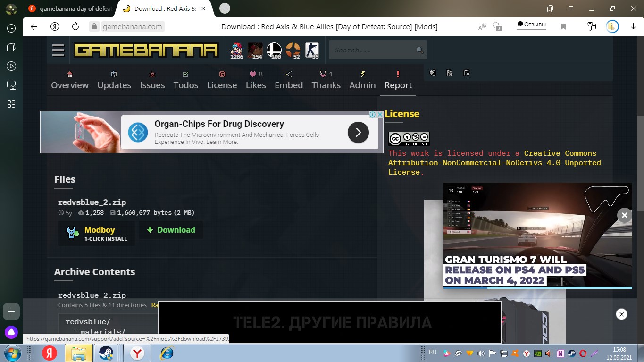Image resolution: width=644 pixels, height=362 pixels.
Task: Download redvsblue_2.zip with the green Download button
Action: pyautogui.click(x=171, y=230)
